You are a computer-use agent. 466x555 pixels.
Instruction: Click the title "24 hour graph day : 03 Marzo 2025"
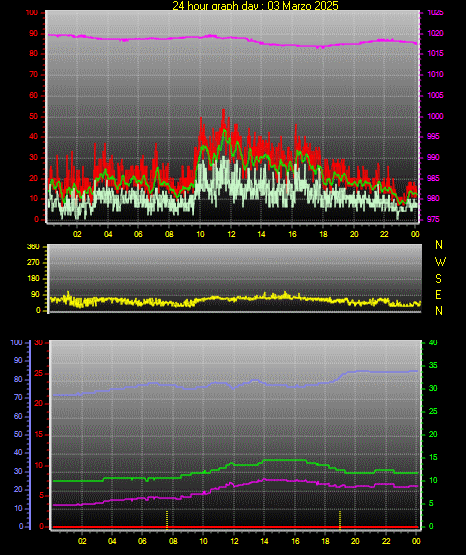coord(255,5)
